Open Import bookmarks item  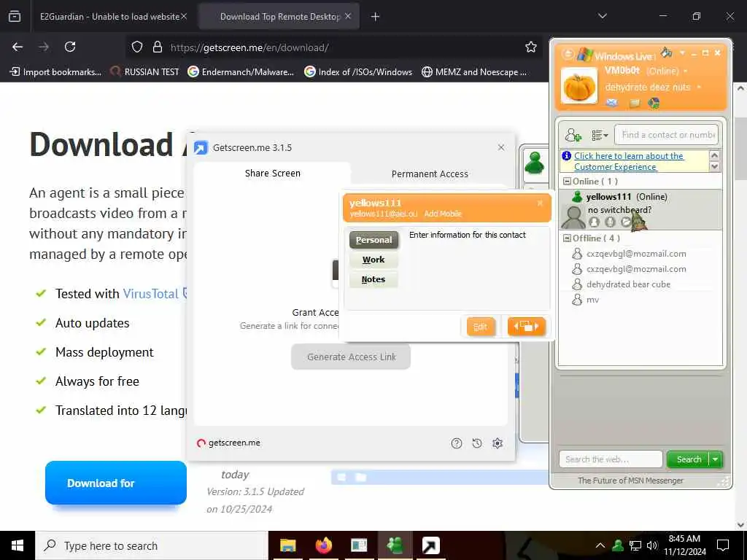[x=55, y=72]
